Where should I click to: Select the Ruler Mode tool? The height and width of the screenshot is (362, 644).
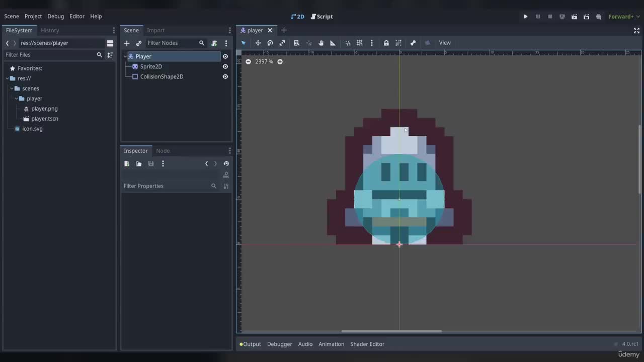pos(333,43)
